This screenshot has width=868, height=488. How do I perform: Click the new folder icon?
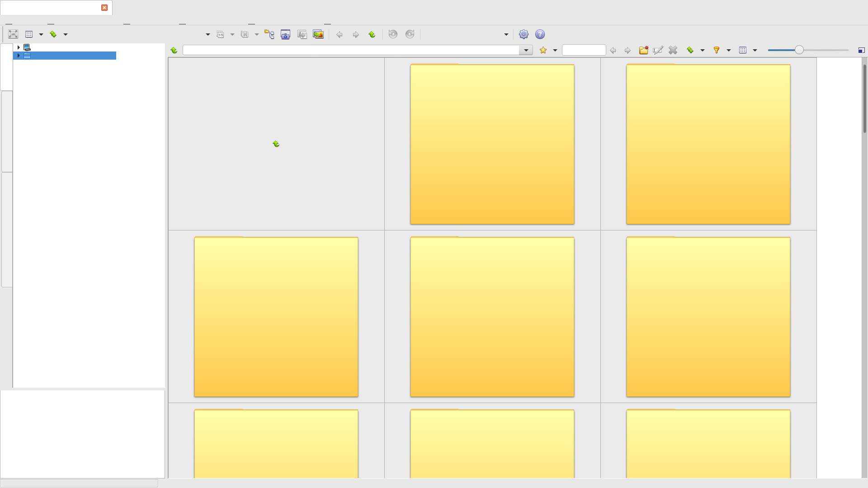point(643,50)
